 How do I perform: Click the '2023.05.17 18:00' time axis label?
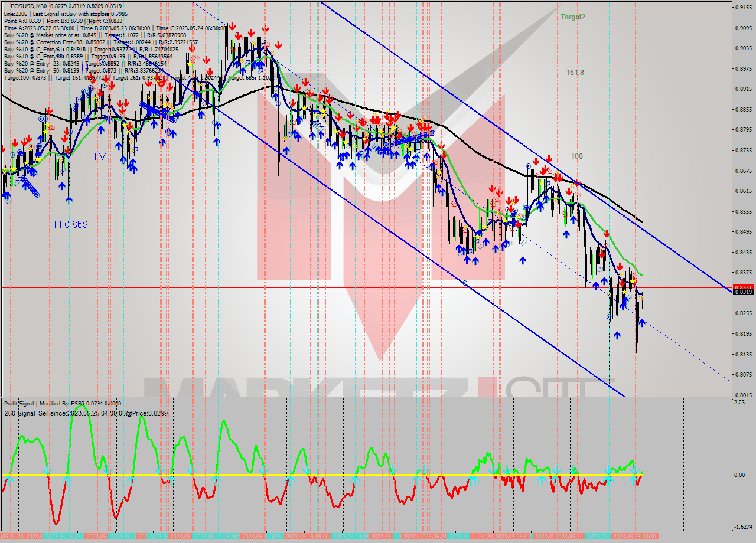coord(216,537)
